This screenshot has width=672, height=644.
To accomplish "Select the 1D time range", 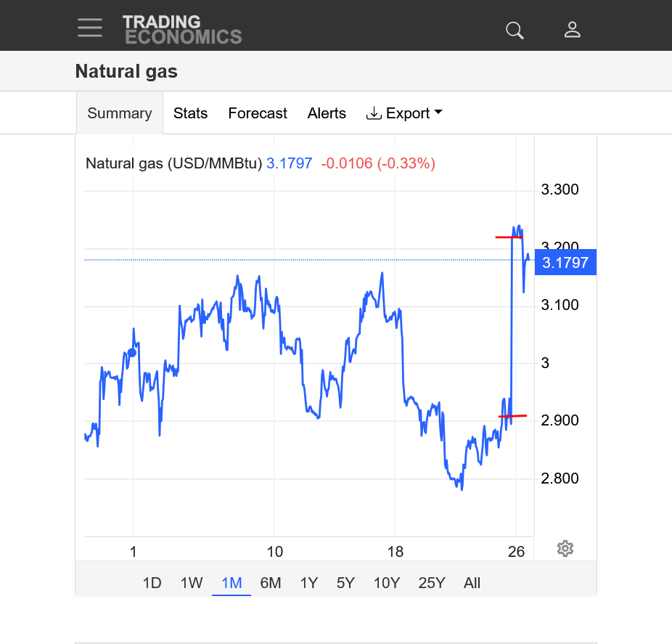I will 152,583.
